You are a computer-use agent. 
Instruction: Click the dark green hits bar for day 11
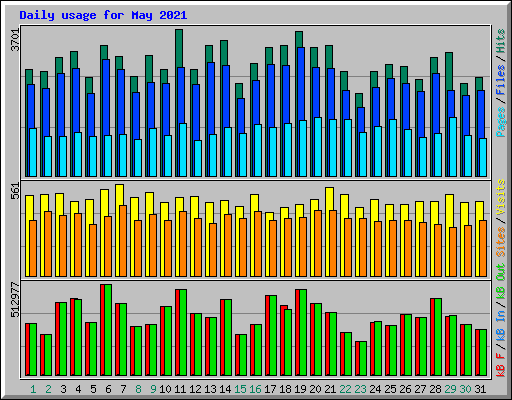(x=179, y=48)
